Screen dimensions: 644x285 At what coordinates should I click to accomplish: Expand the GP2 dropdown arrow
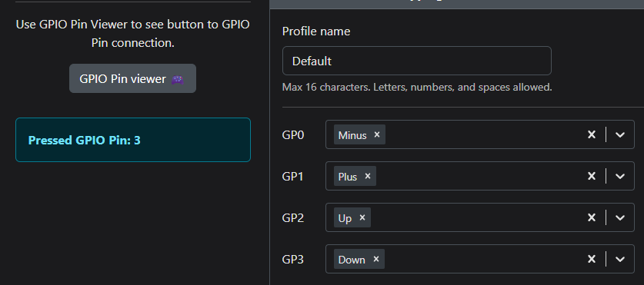pos(620,217)
